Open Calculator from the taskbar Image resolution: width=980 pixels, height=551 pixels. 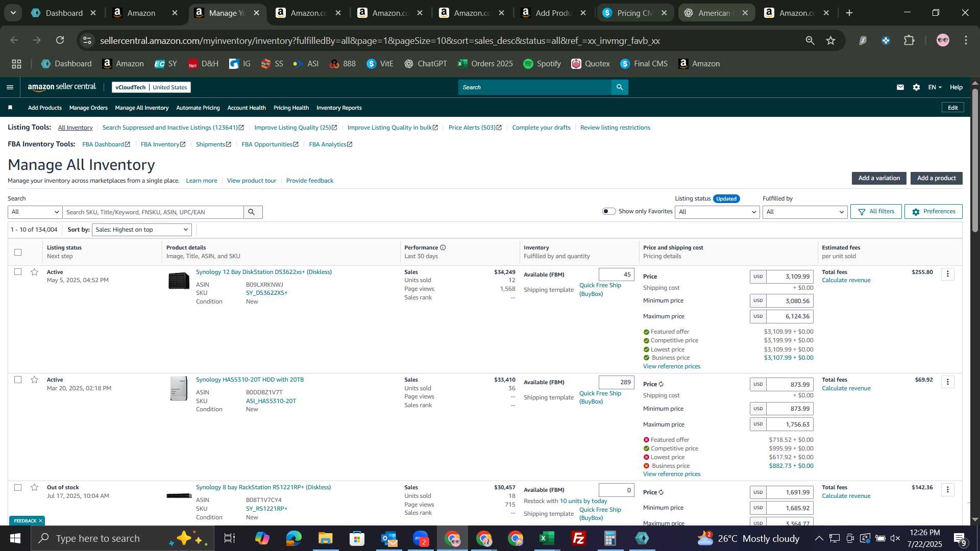click(610, 538)
